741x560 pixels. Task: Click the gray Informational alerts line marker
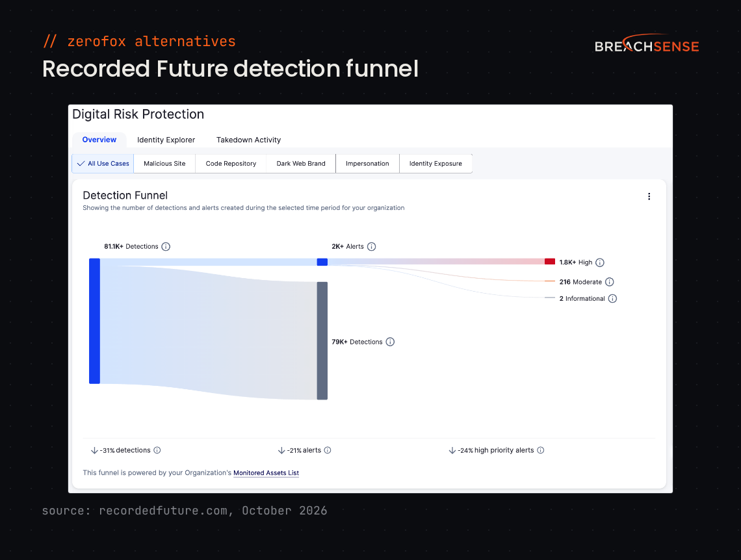click(x=550, y=298)
